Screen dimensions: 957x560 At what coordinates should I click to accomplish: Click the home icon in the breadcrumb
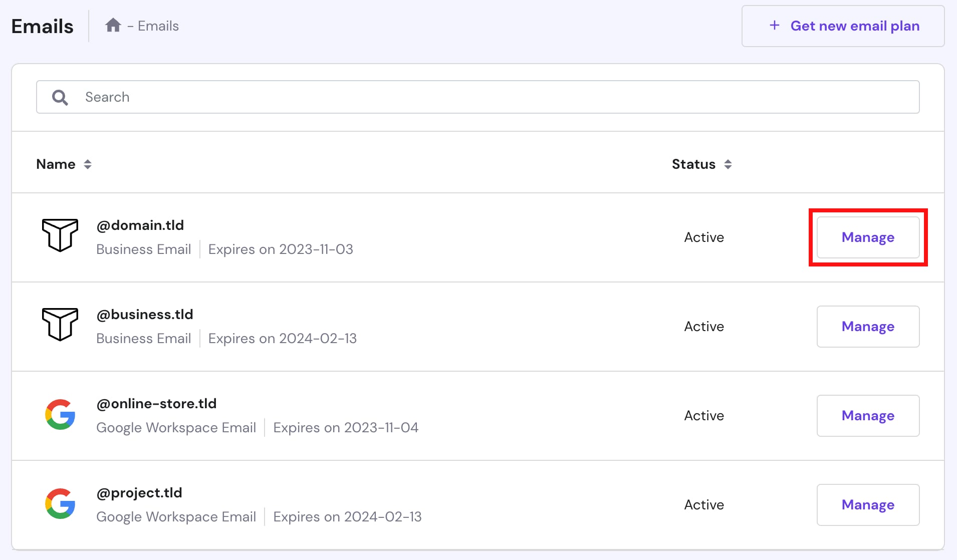pos(113,25)
